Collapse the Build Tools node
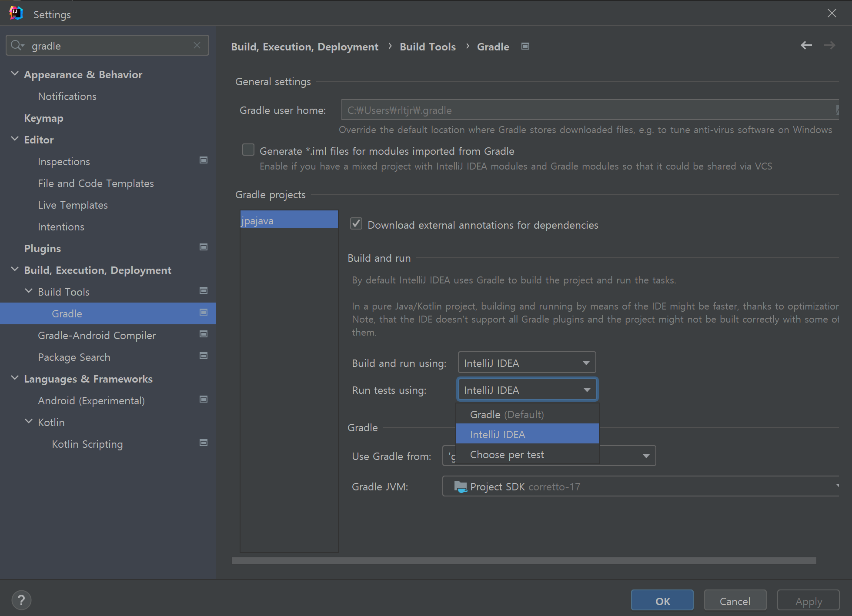This screenshot has height=616, width=852. coord(29,291)
